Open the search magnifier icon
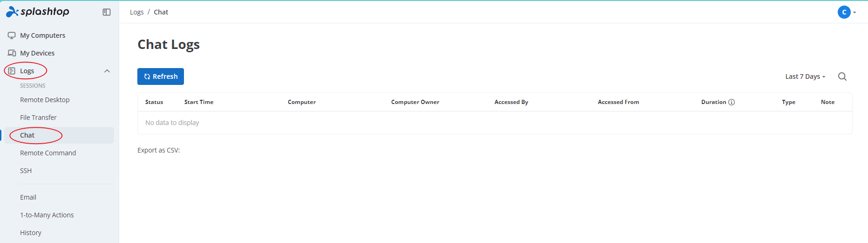 (x=842, y=76)
